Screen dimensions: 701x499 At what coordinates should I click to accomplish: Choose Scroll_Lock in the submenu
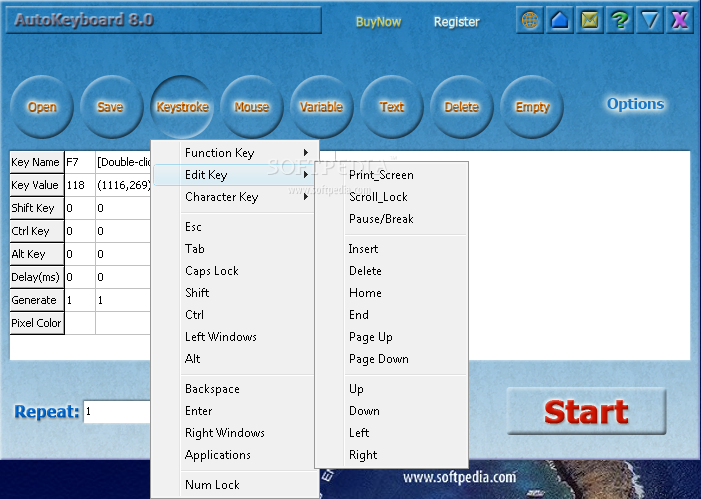(x=392, y=197)
